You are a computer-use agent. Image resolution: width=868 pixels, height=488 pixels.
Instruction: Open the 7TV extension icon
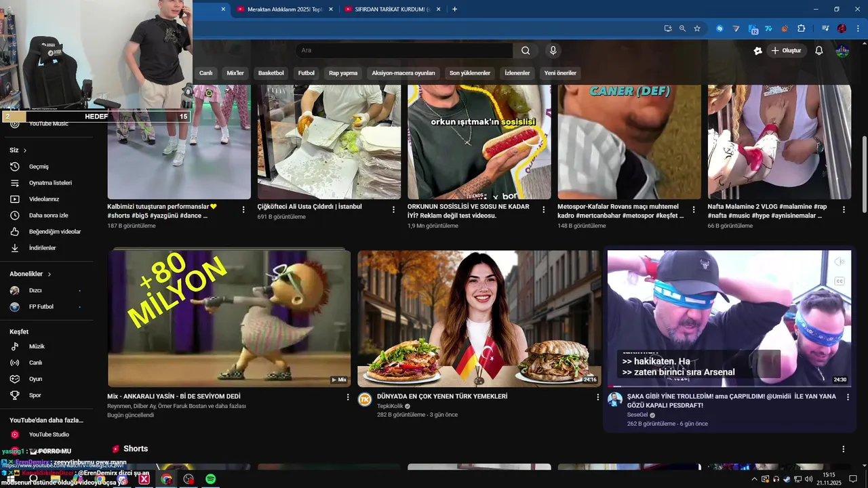tap(769, 28)
